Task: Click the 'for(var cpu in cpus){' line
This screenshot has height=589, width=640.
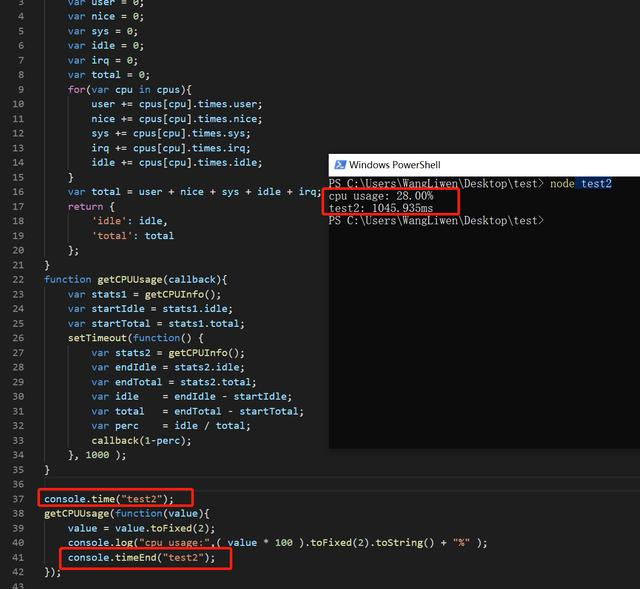Action: tap(129, 89)
